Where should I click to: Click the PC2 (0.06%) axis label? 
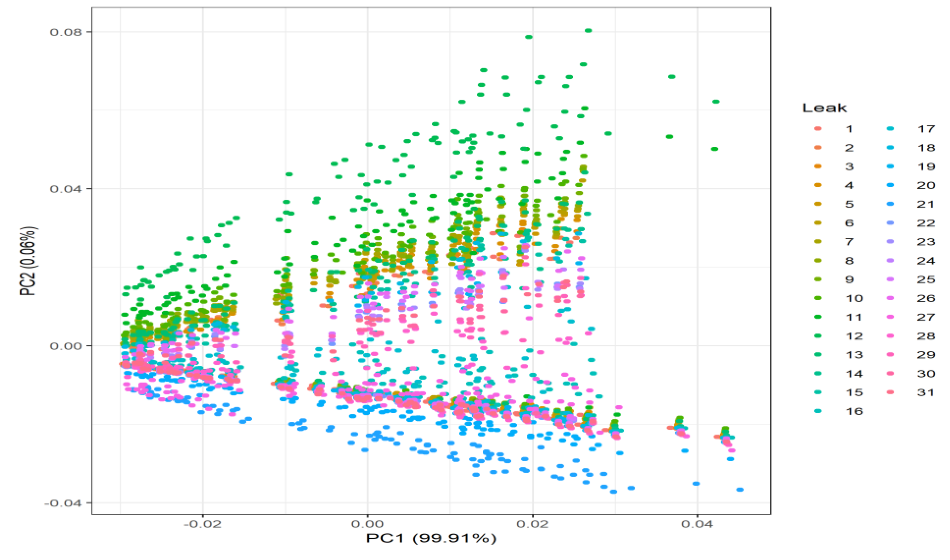pos(28,261)
